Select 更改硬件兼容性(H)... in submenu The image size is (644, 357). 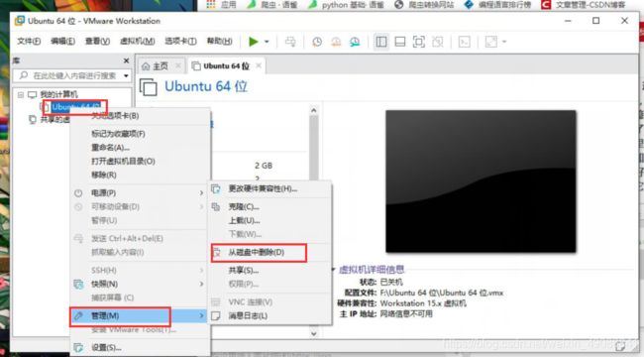pos(270,188)
